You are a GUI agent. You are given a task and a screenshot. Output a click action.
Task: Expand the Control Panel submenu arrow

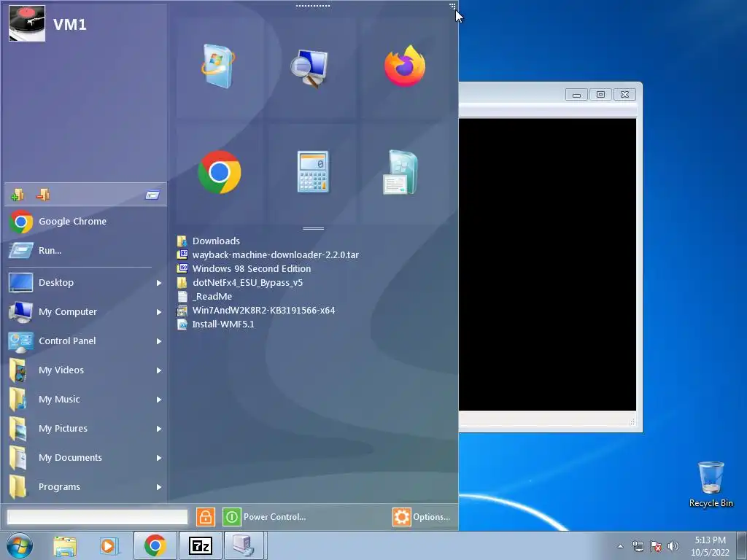coord(159,341)
